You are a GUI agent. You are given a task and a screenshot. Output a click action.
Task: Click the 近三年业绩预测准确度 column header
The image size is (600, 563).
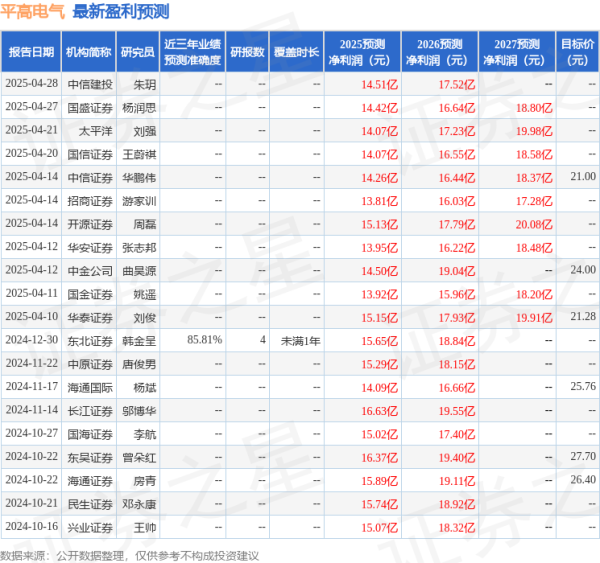[192, 51]
